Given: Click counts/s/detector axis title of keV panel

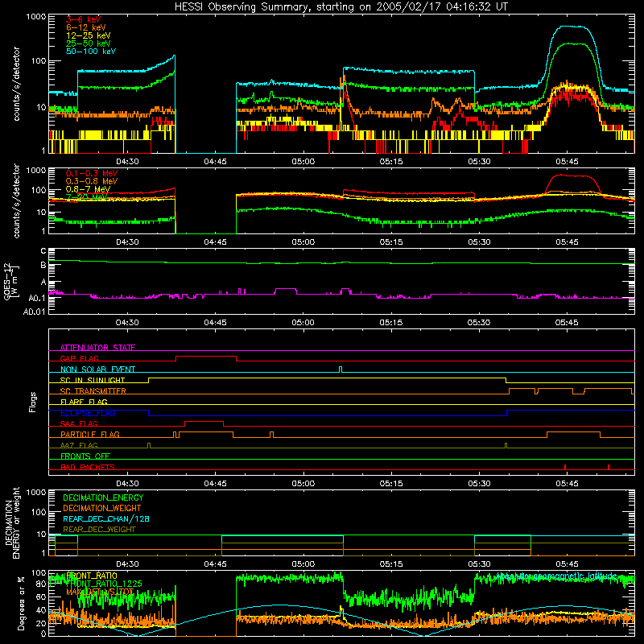Looking at the screenshot, I should (x=16, y=84).
